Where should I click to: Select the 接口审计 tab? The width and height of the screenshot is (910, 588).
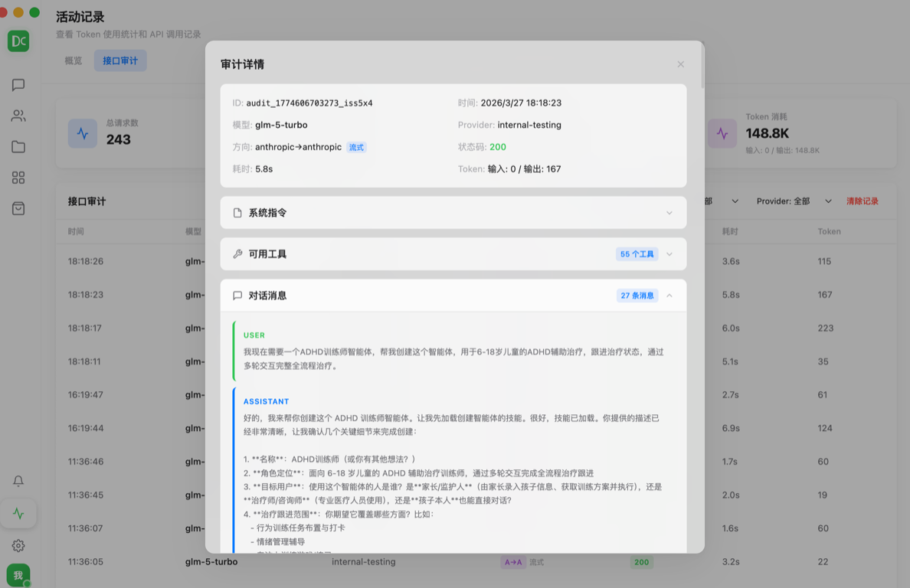(119, 60)
